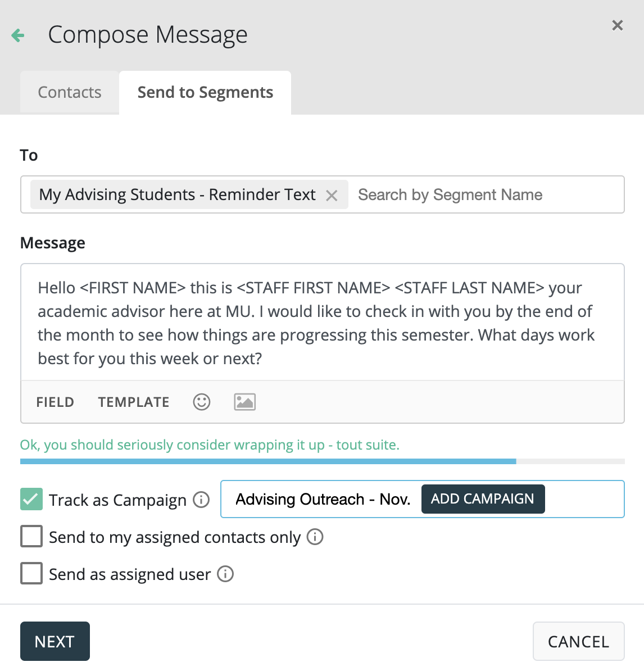Uncheck the Track as Campaign checkbox
The height and width of the screenshot is (671, 644).
click(31, 499)
